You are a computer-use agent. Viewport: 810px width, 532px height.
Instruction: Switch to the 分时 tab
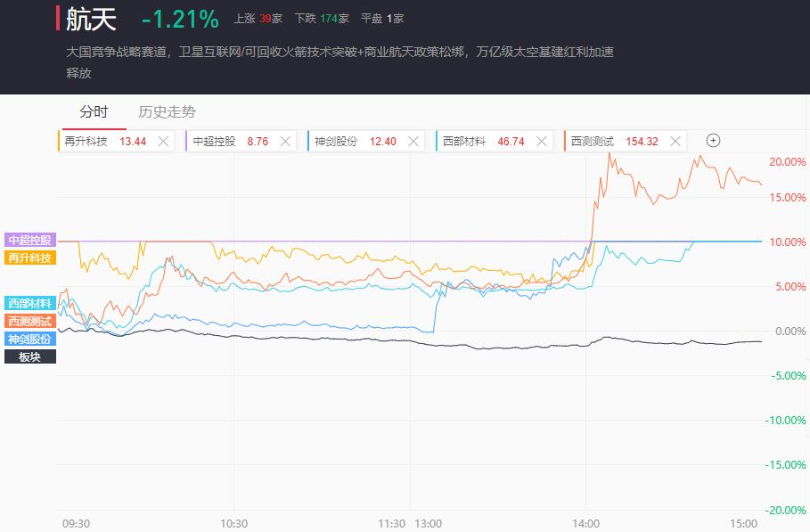tap(94, 112)
